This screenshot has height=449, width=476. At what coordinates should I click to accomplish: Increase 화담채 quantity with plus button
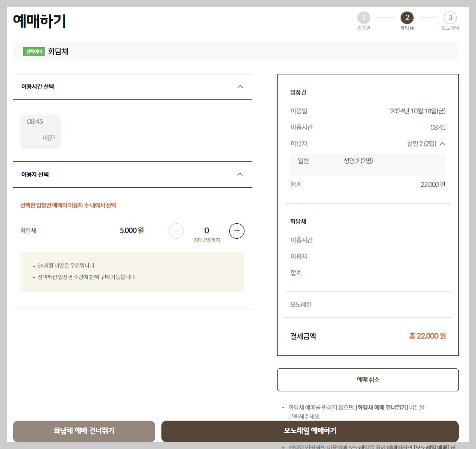point(236,231)
